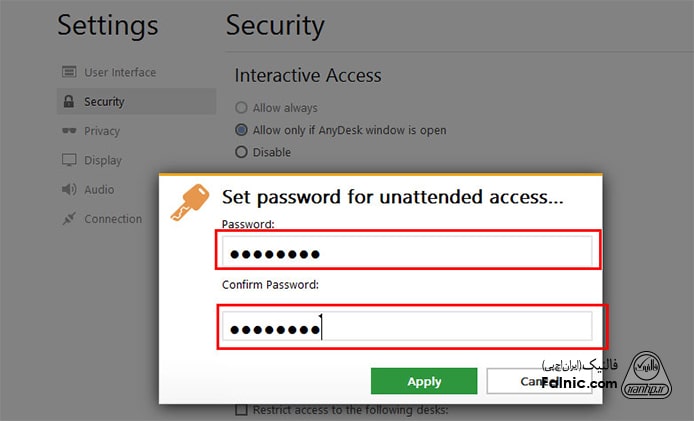Toggle Restrict access to the following desks checkbox

coord(241,410)
